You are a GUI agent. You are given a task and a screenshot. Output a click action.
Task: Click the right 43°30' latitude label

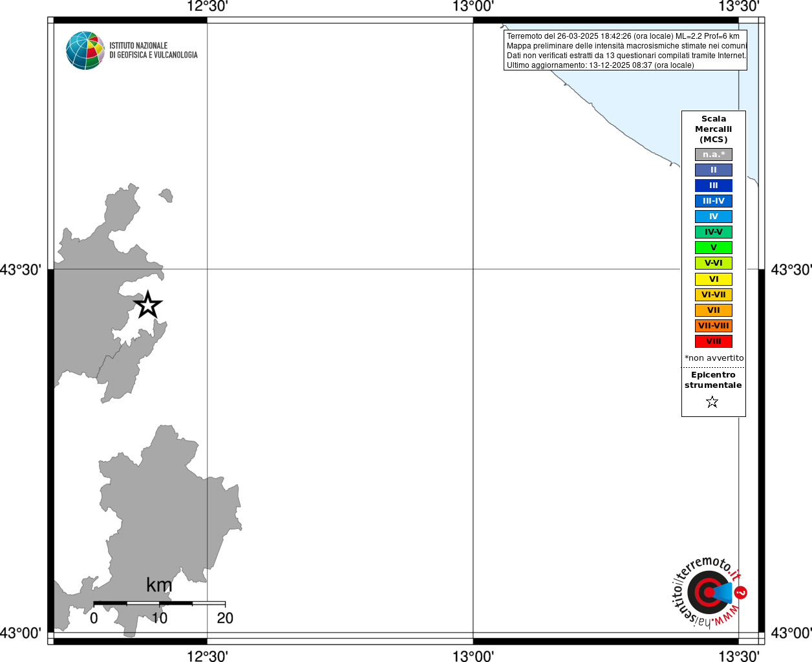791,270
